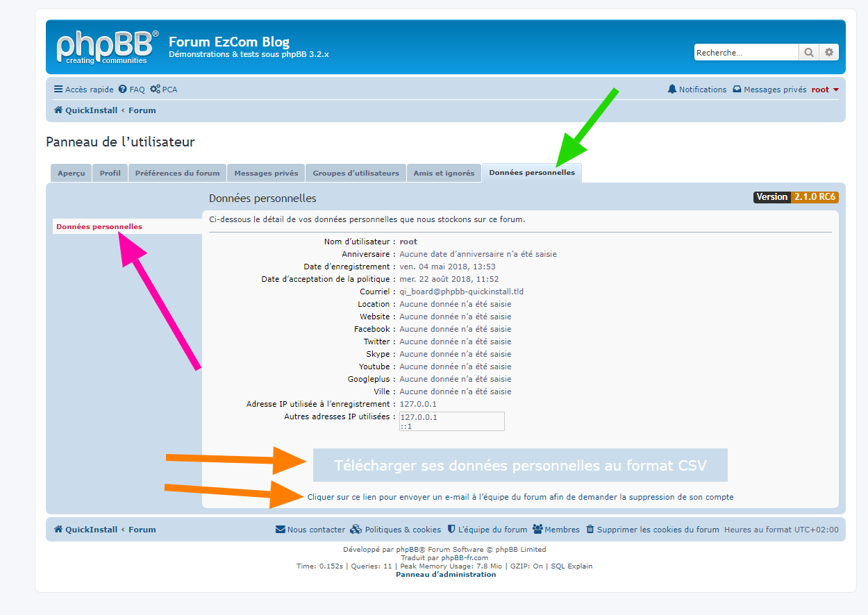Open advanced search gear icon
The image size is (868, 615).
point(829,53)
